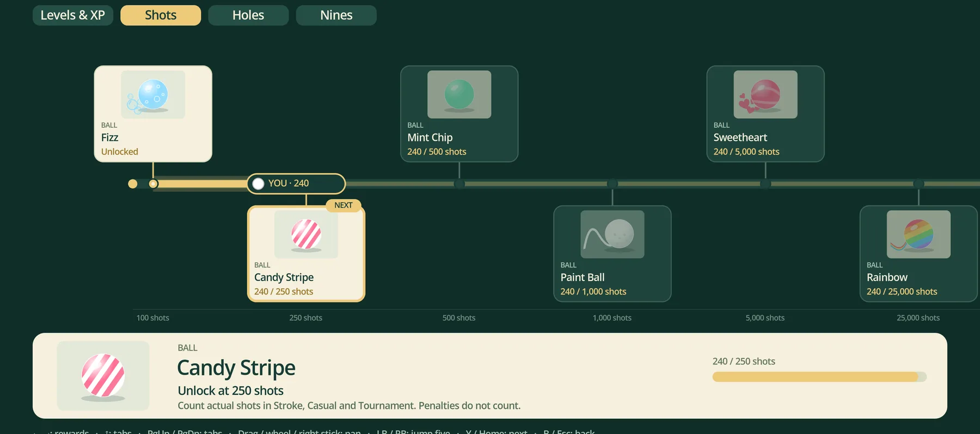Click the large Candy Stripe ball in detail panel

click(x=103, y=376)
